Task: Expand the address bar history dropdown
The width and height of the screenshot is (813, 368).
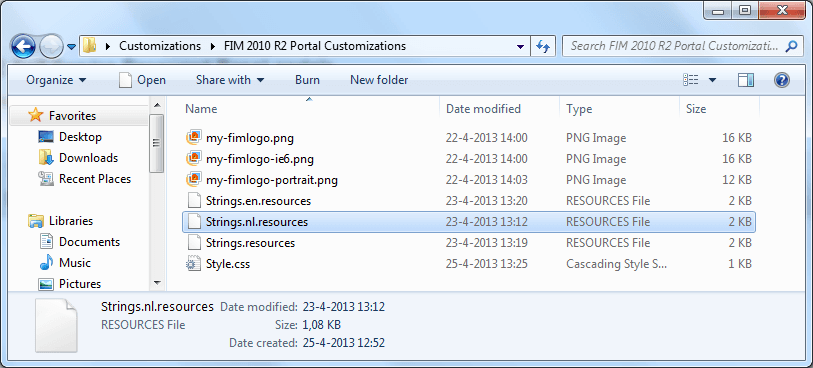Action: point(521,46)
